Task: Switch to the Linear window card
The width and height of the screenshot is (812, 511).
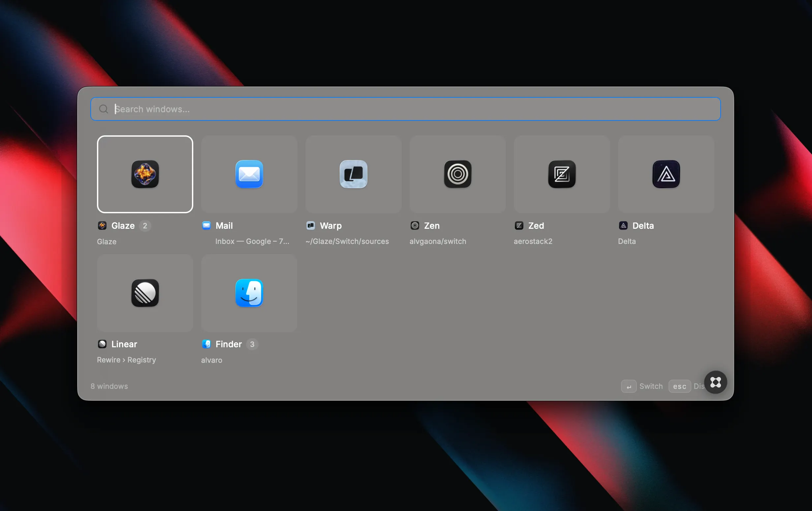Action: (145, 293)
